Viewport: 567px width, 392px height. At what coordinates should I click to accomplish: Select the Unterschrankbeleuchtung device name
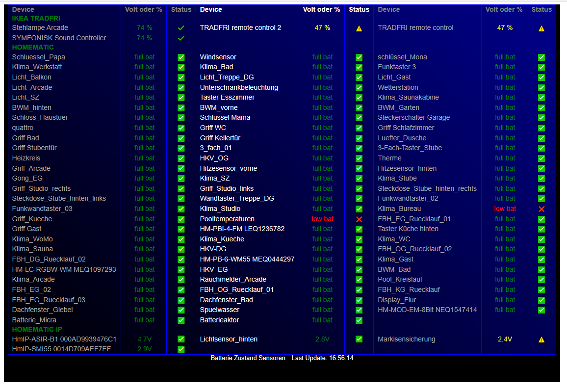239,87
